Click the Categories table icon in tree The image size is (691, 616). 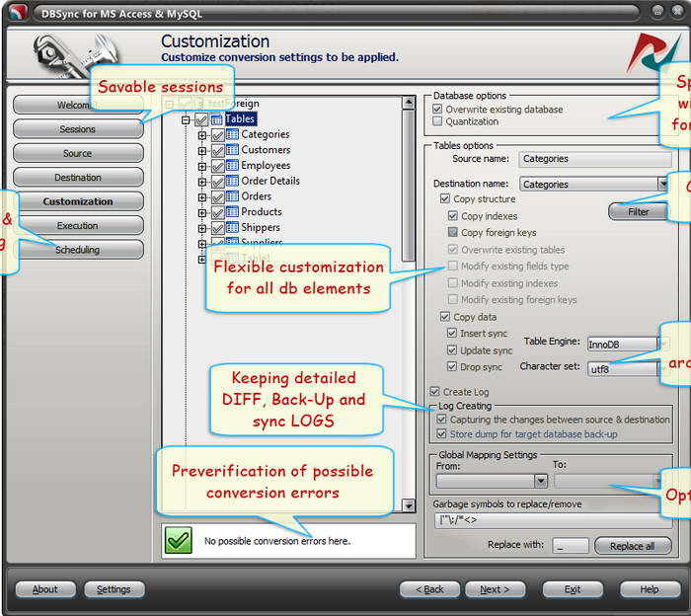pyautogui.click(x=232, y=134)
